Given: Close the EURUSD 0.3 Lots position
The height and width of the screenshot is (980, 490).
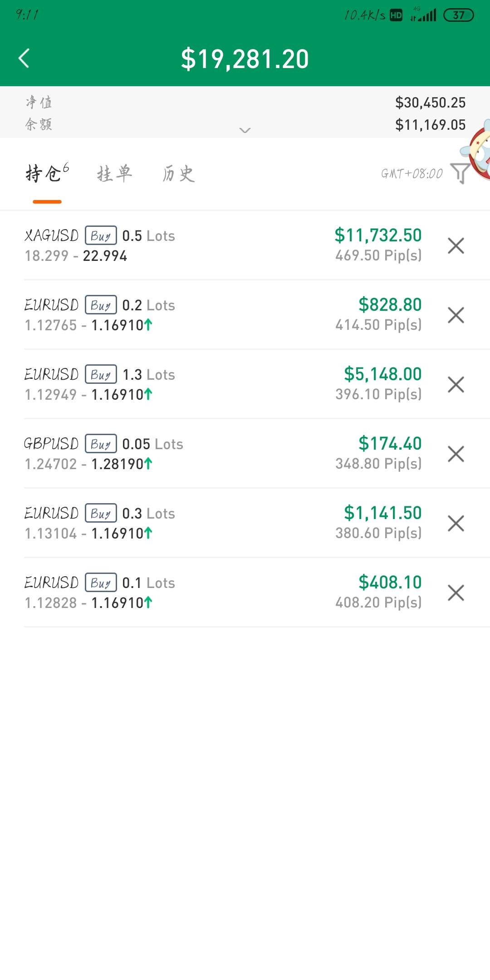Looking at the screenshot, I should click(x=456, y=523).
